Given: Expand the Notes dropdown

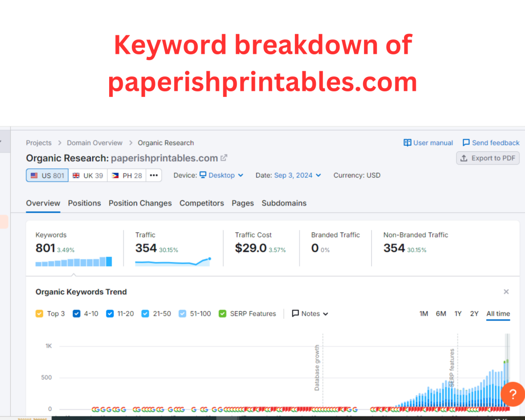Looking at the screenshot, I should [x=310, y=314].
